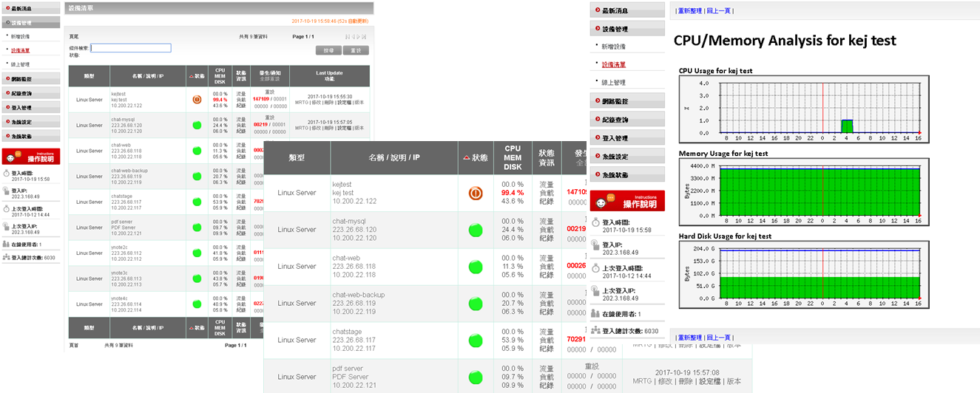Image resolution: width=980 pixels, height=393 pixels.
Task: Select 設備清單 on analysis page sidebar
Action: pos(613,65)
